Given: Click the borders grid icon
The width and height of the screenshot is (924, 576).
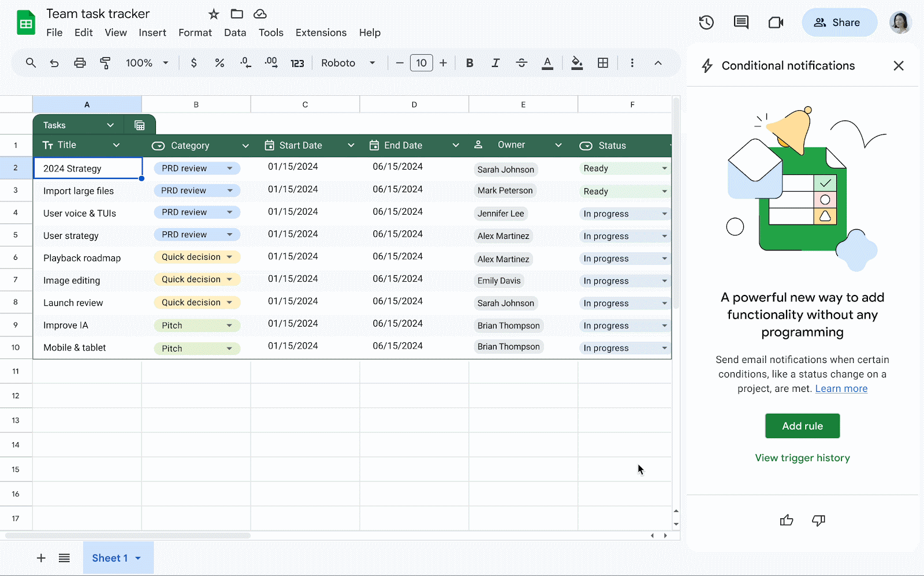Looking at the screenshot, I should [603, 63].
